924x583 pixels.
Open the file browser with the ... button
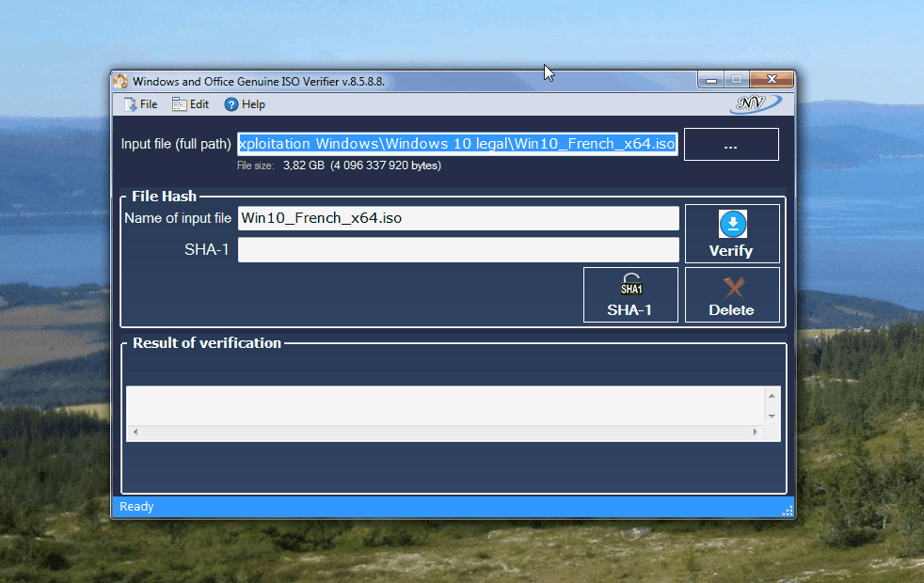731,144
